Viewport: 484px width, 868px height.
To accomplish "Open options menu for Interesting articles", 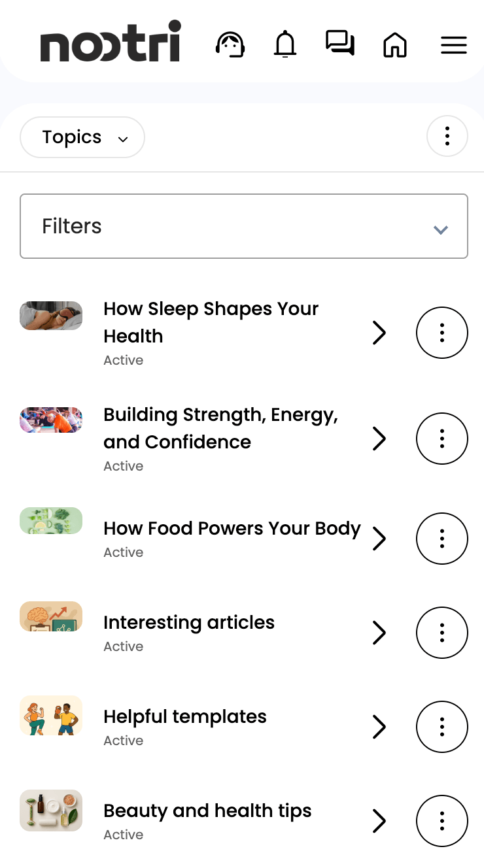I will 442,632.
